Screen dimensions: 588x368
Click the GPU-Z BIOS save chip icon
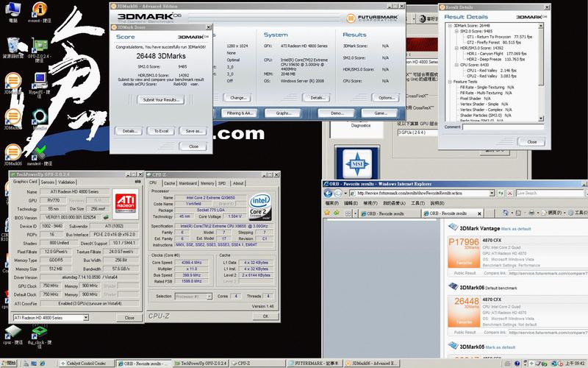[106, 217]
